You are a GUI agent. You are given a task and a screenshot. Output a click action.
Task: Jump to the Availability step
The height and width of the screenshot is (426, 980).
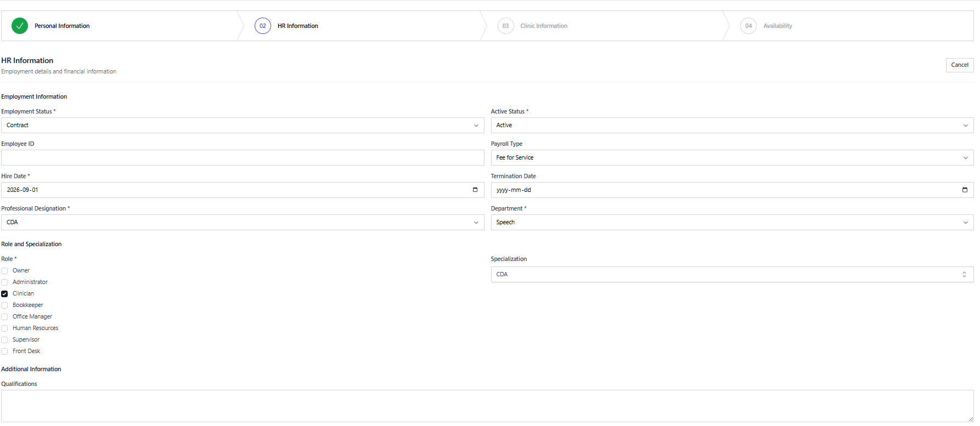pos(778,26)
